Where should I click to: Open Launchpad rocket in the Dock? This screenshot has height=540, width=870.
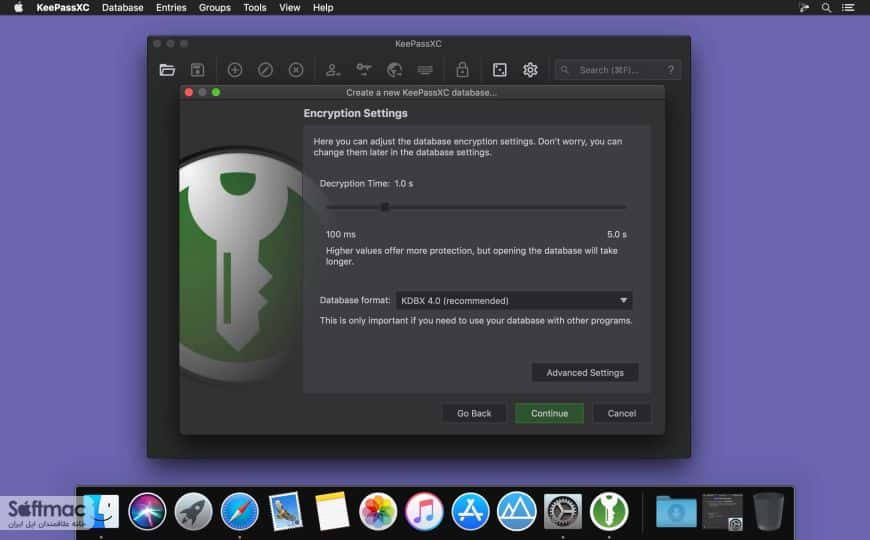coord(193,511)
